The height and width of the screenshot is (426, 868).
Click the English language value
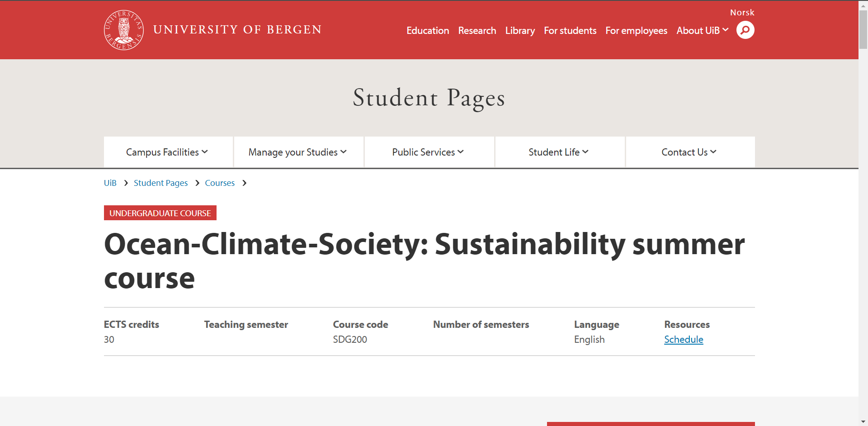(589, 340)
